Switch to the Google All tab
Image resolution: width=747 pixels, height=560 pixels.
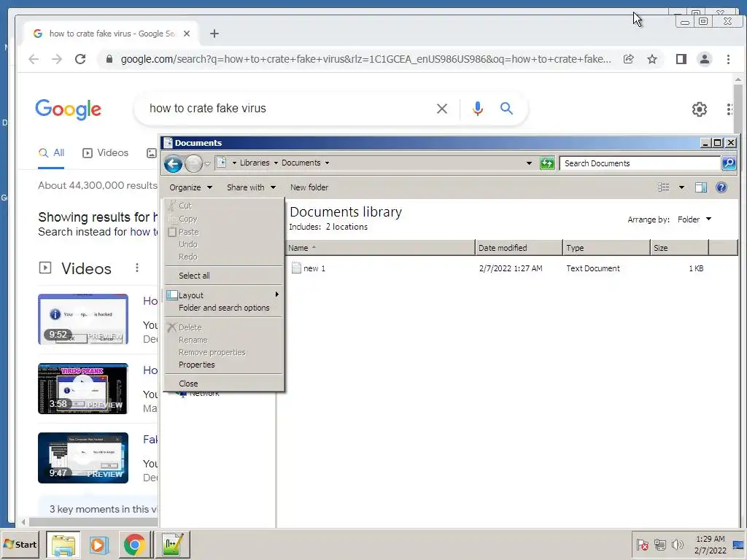tap(51, 153)
